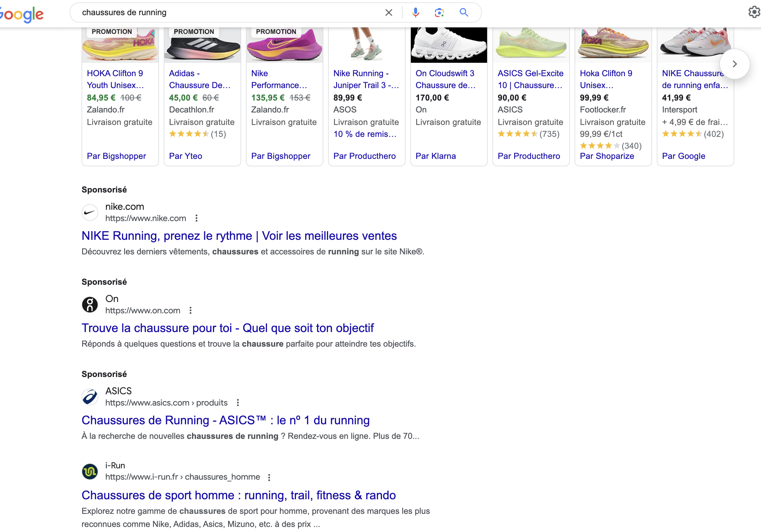Image resolution: width=761 pixels, height=532 pixels.
Task: Open Hoka Clifton 9 Unisex product
Action: (606, 79)
